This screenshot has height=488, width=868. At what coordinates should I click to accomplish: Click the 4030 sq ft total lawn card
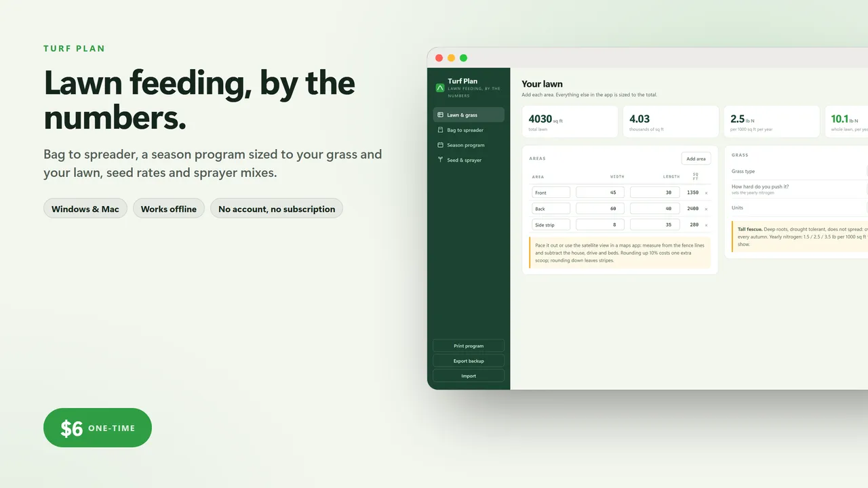pos(570,121)
